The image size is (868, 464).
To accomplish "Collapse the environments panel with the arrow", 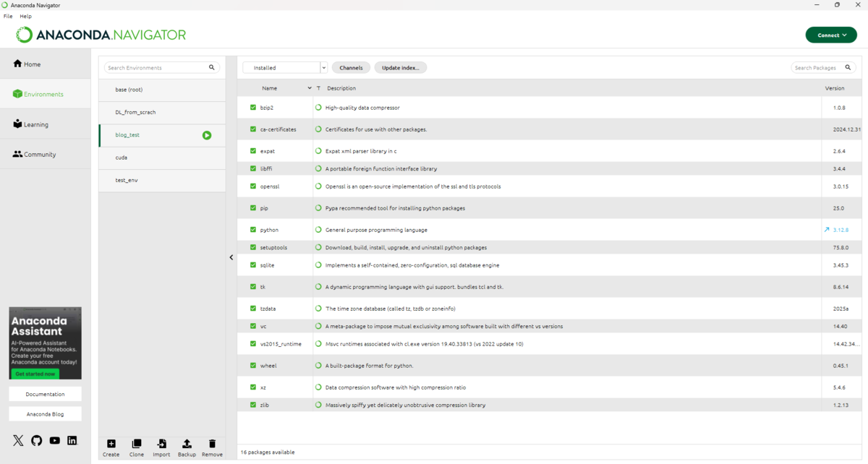I will [231, 257].
